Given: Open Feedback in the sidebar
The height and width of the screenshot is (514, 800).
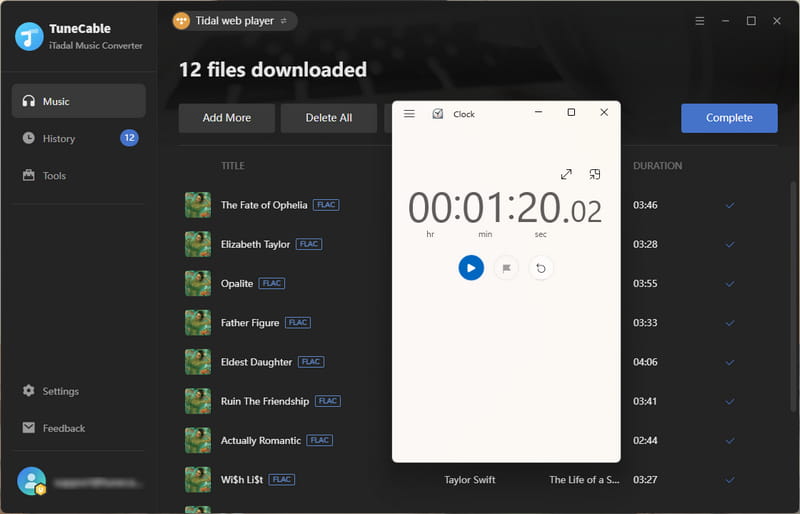Looking at the screenshot, I should click(x=79, y=428).
